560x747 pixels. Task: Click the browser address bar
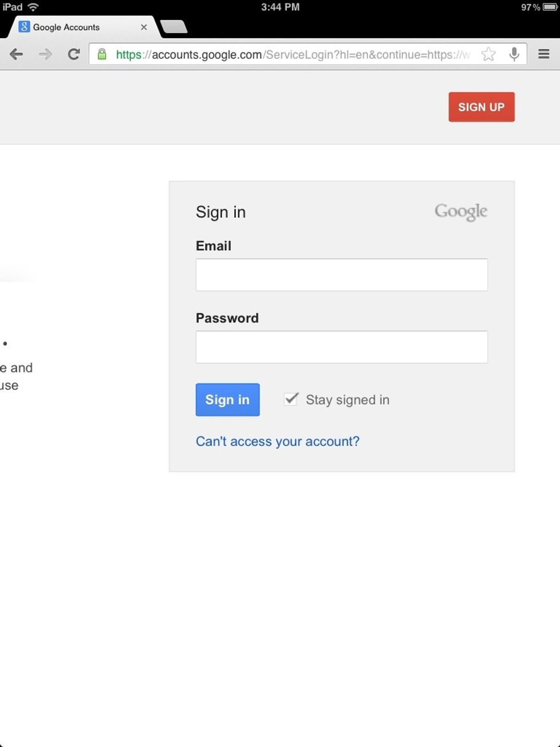coord(286,54)
